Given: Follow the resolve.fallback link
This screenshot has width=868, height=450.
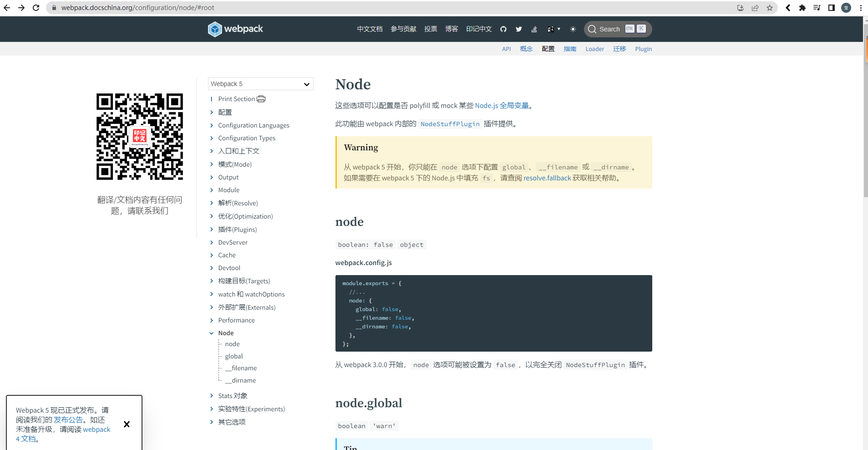Looking at the screenshot, I should coord(547,178).
